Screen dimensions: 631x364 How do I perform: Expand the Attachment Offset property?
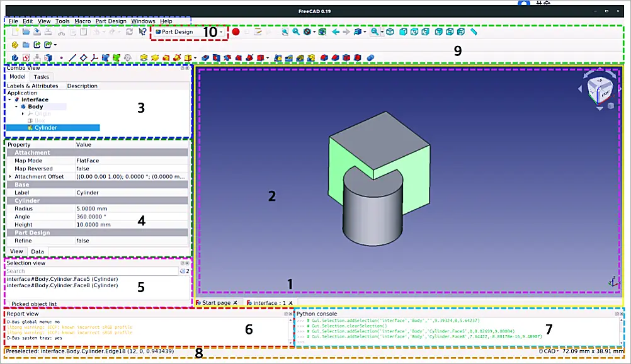click(x=10, y=177)
